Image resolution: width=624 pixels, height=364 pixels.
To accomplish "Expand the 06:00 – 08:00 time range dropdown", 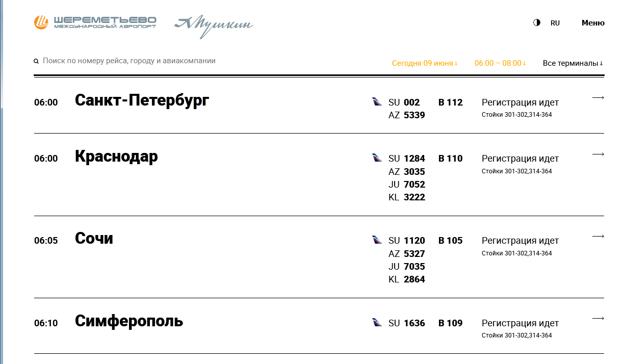I will pos(500,63).
